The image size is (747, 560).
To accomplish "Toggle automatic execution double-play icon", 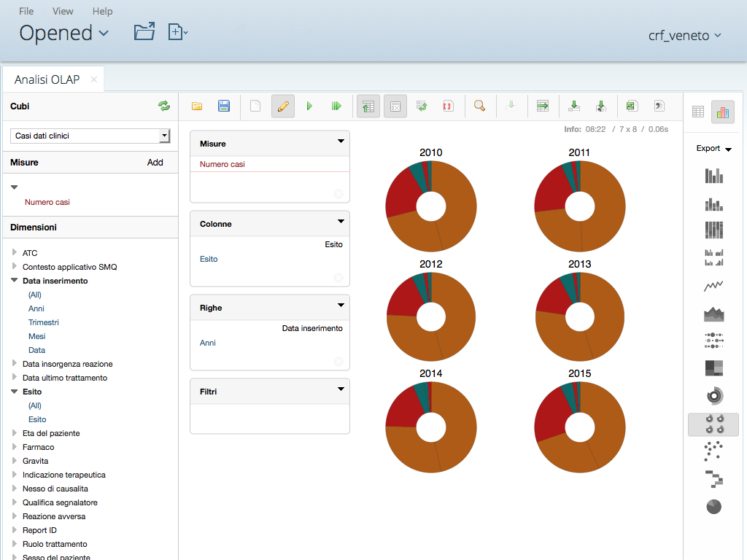I will (336, 106).
